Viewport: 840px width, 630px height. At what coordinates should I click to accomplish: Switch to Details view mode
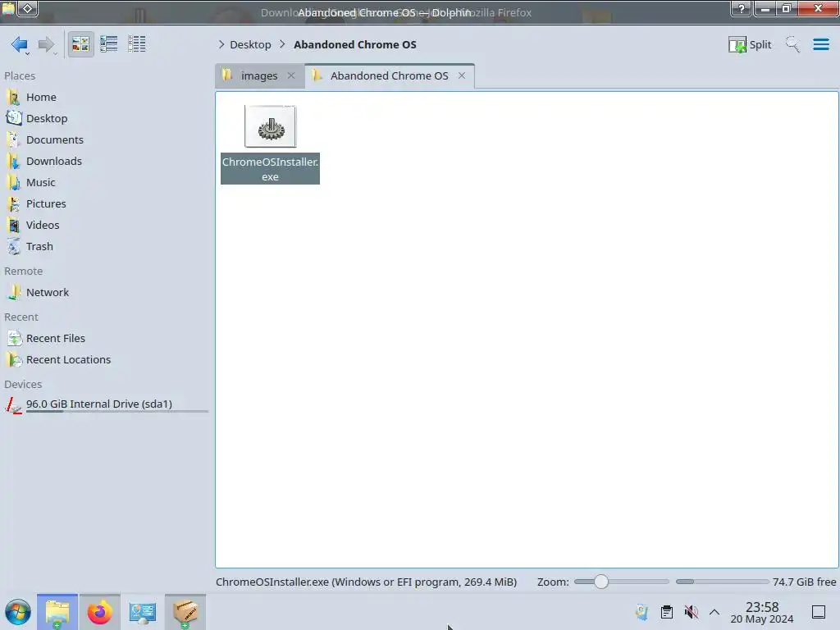(137, 44)
